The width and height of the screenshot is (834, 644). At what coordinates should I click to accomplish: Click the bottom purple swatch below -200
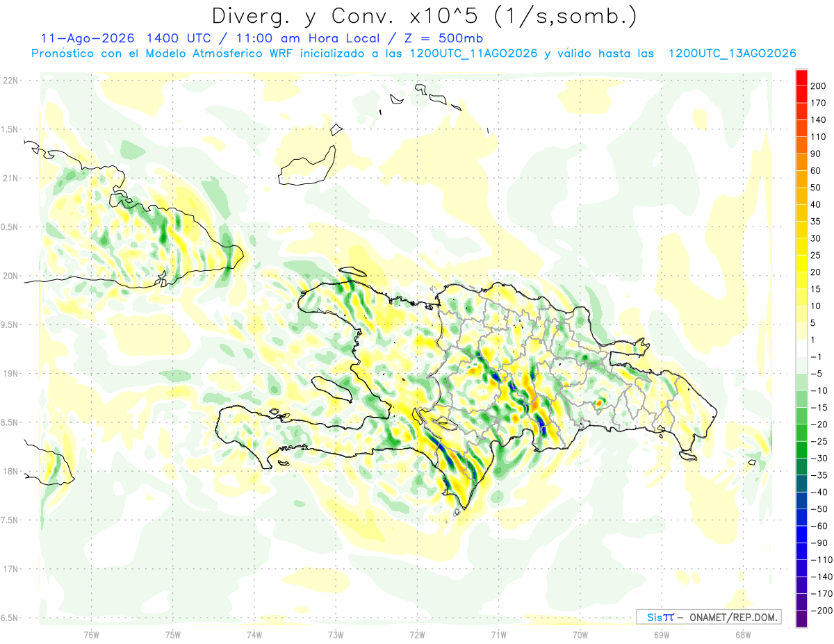801,620
